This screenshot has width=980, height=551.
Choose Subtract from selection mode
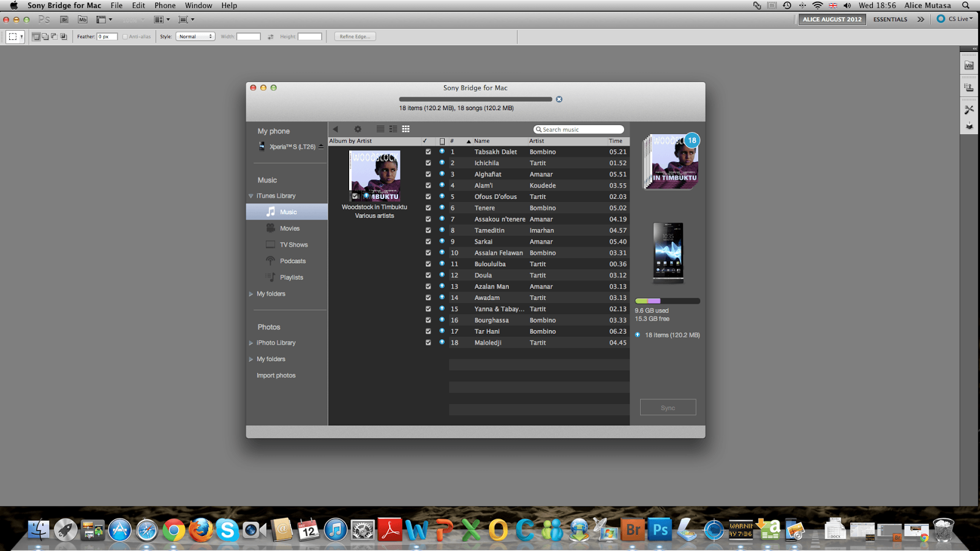coord(54,37)
